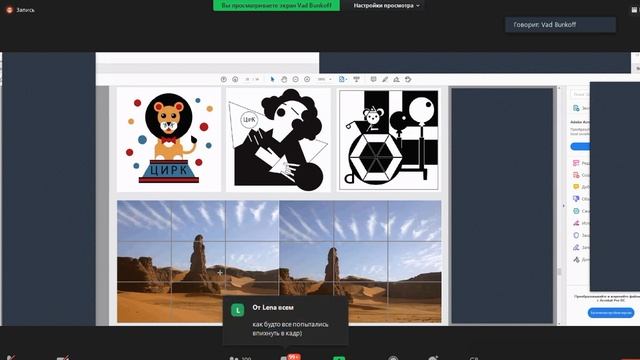Click the search field in Acrobat tools pane
This screenshot has height=360, width=640.
click(580, 94)
